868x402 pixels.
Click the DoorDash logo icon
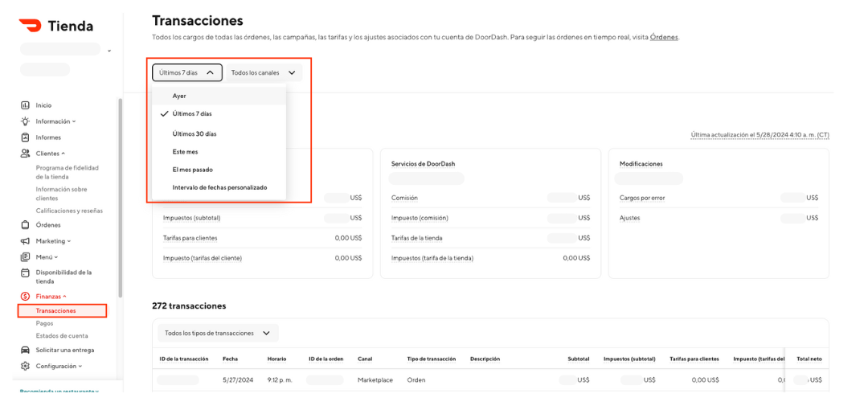tap(30, 26)
